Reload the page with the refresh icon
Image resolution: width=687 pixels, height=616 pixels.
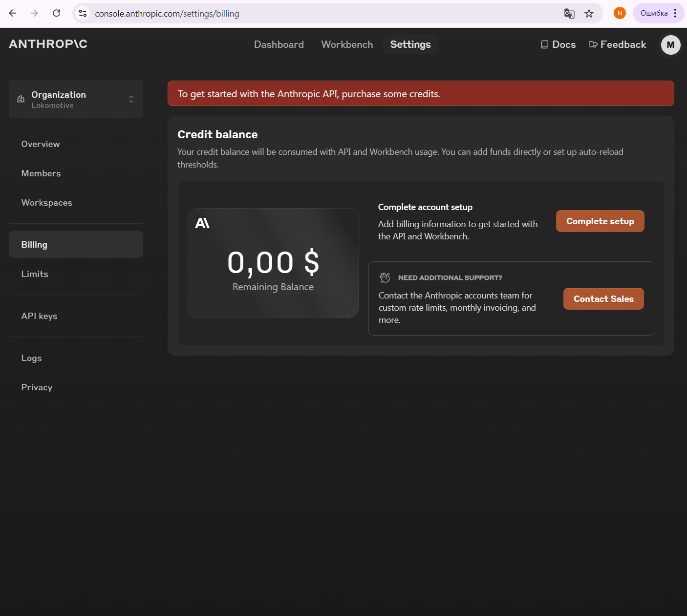(56, 13)
